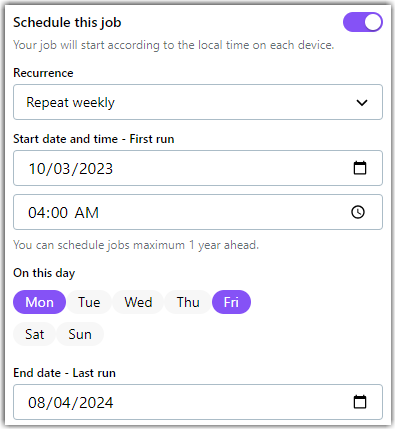
Task: Deselect the Mon day pill
Action: click(39, 302)
